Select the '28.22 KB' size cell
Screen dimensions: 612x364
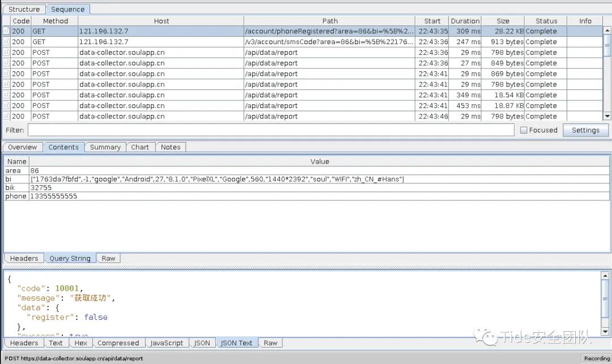point(503,31)
